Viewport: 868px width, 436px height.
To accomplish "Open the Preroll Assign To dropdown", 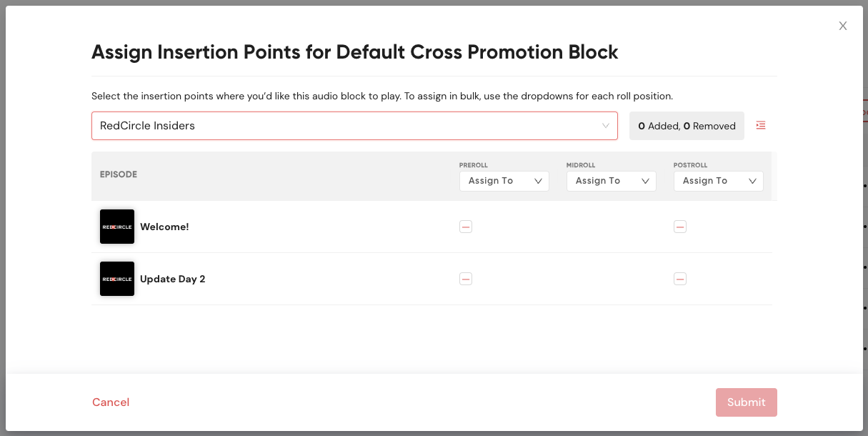I will pyautogui.click(x=504, y=181).
